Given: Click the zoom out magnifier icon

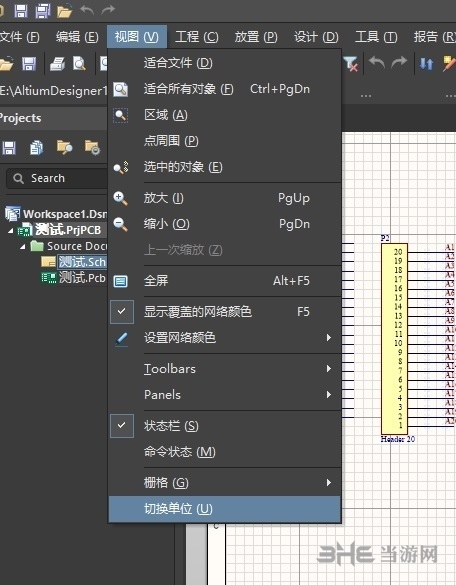Looking at the screenshot, I should (x=121, y=224).
